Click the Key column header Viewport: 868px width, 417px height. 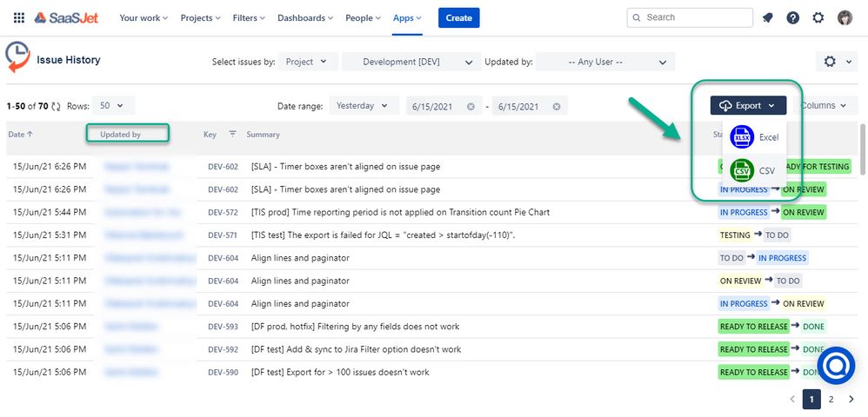coord(210,135)
